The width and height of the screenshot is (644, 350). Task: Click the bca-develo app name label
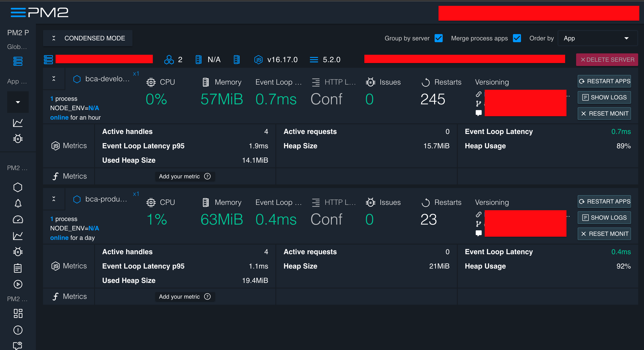pyautogui.click(x=108, y=79)
